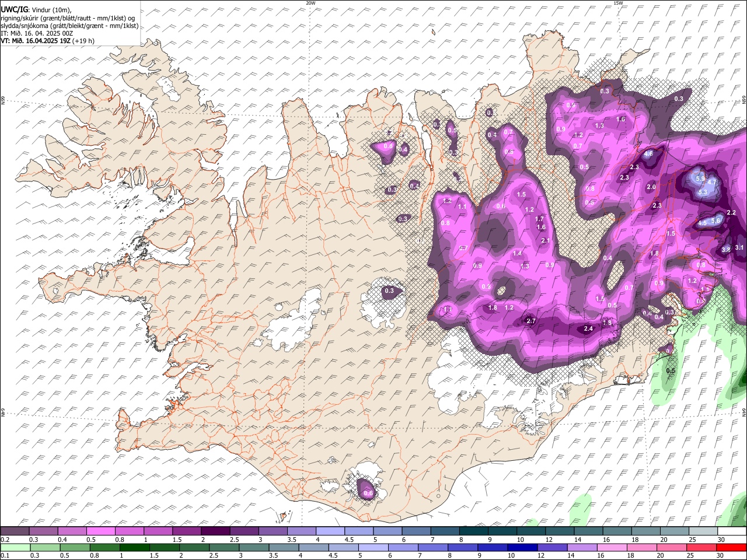Click the '15W' longitude label
Image resolution: width=747 pixels, height=560 pixels.
(618, 3)
